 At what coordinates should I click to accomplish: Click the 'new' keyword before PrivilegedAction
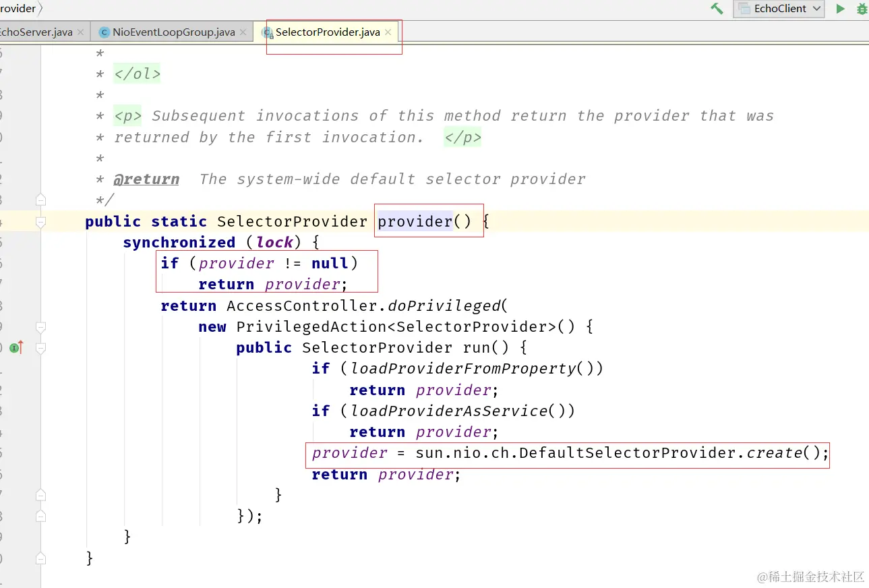pos(212,327)
